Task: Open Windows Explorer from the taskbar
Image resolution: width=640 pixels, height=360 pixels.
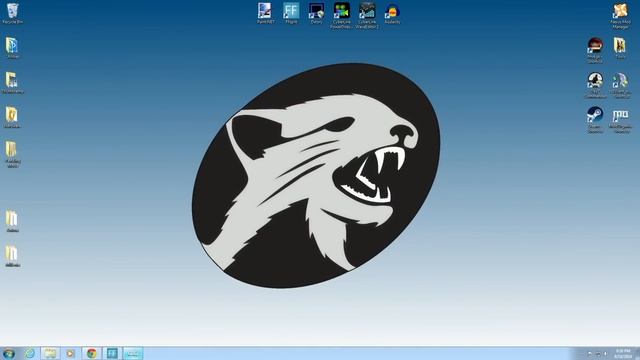Action: coord(50,353)
